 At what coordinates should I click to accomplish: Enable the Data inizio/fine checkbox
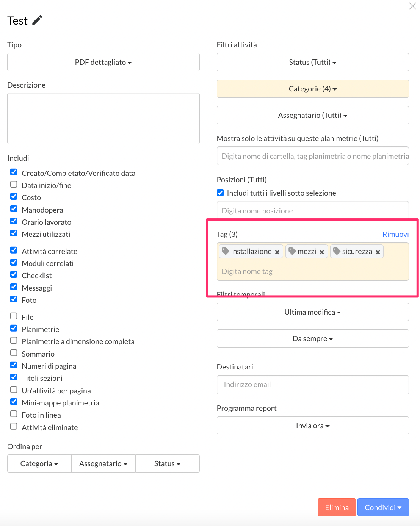pos(14,185)
